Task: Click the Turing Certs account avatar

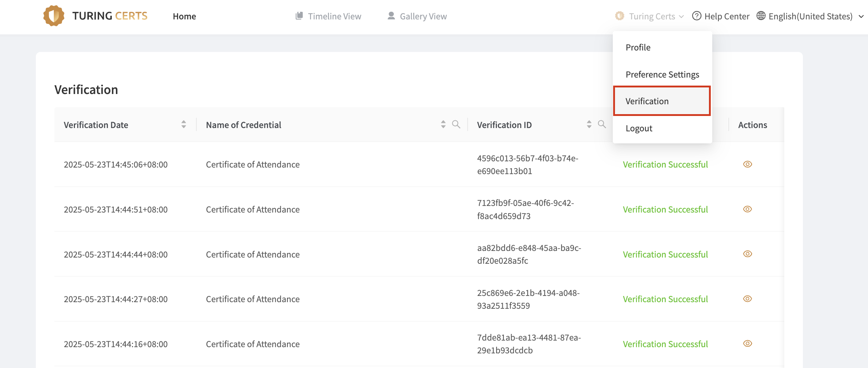Action: tap(620, 16)
